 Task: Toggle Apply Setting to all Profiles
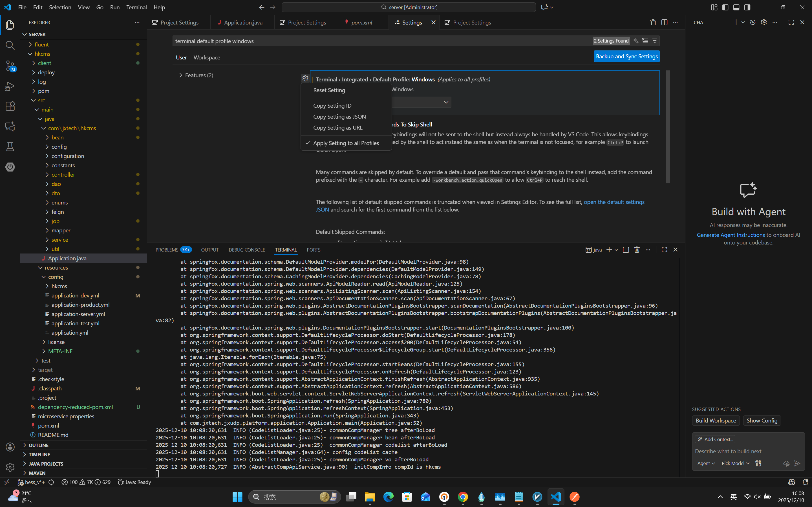coord(346,143)
